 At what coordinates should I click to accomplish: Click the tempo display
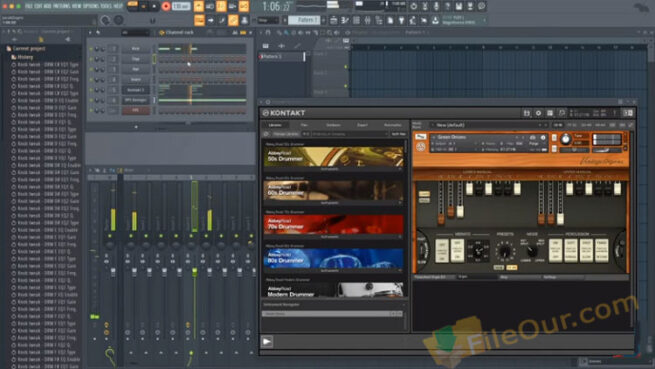click(181, 6)
